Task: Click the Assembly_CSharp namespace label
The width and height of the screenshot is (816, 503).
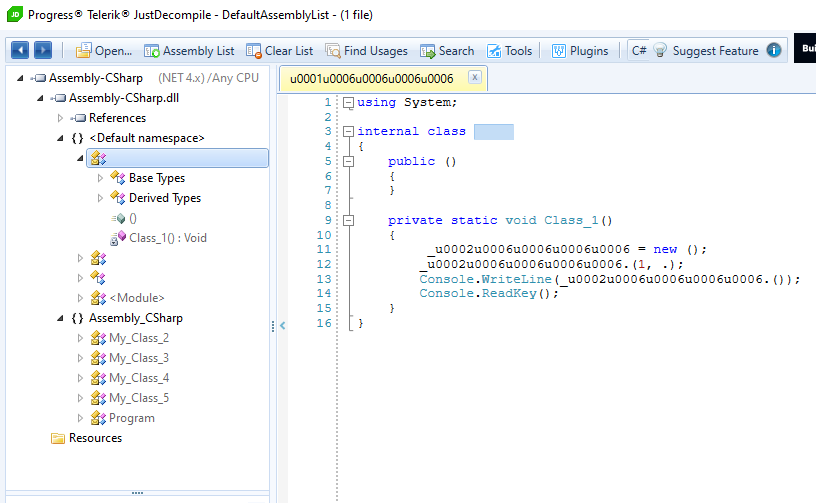Action: [135, 318]
